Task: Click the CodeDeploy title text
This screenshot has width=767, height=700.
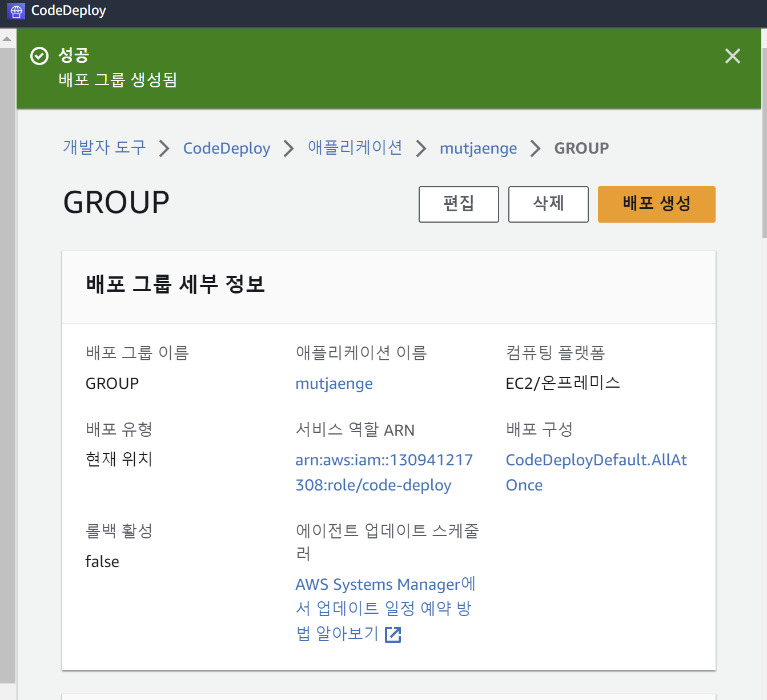Action: (69, 11)
